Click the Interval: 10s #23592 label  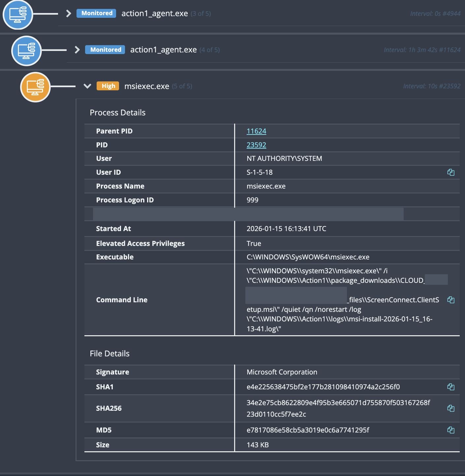431,86
